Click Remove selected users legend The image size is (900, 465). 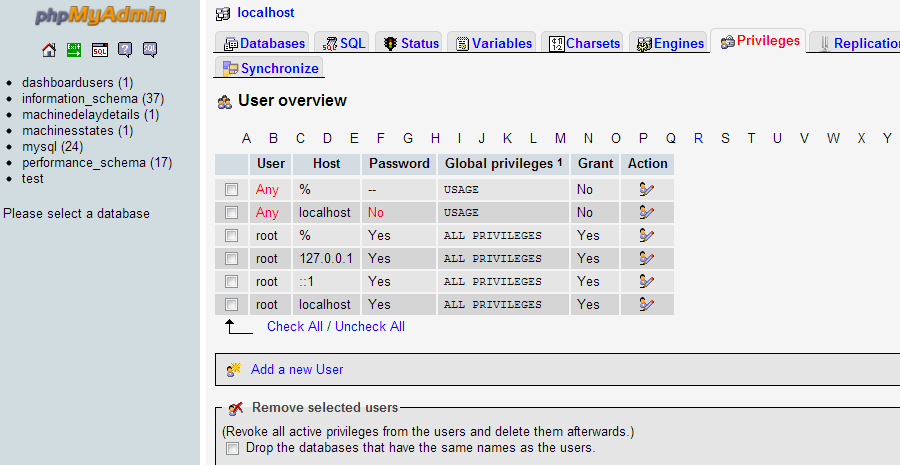click(325, 408)
